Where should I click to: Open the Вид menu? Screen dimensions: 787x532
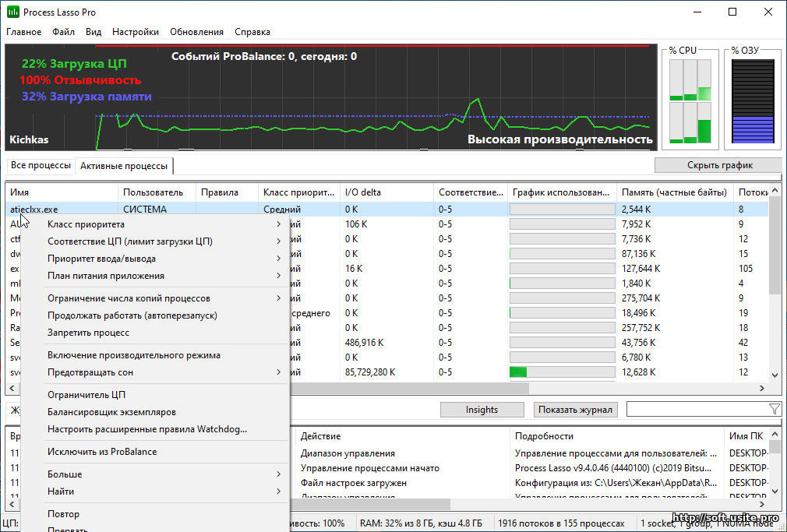pyautogui.click(x=94, y=32)
